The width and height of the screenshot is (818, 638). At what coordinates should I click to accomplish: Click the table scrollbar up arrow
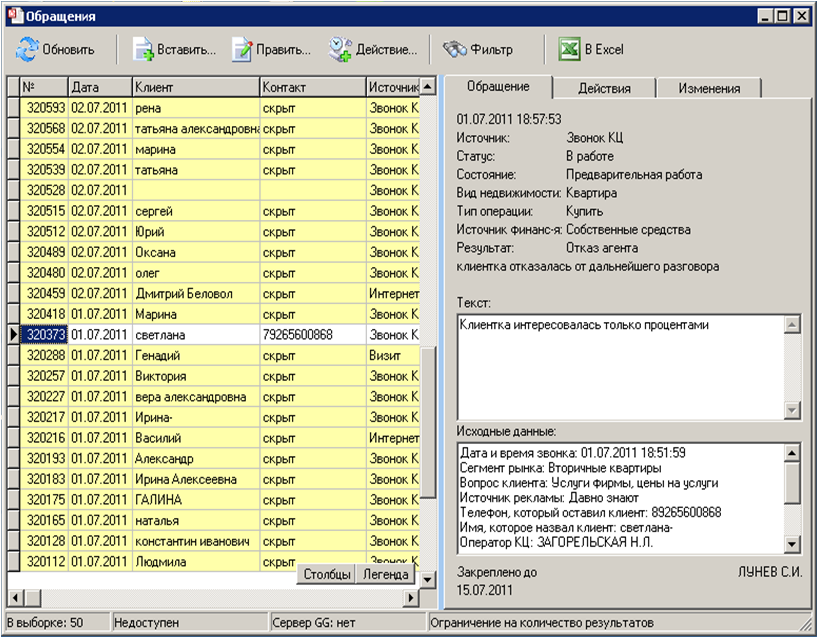coord(428,86)
